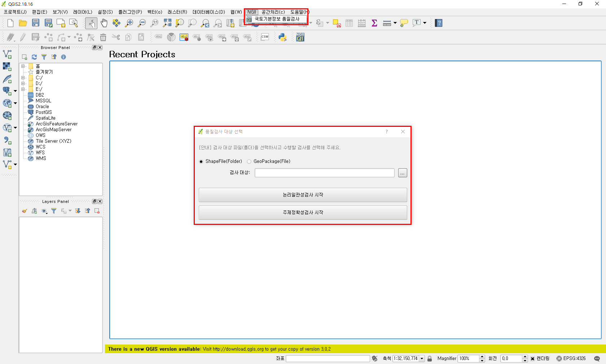Expand the 홈 folder in browser
This screenshot has height=364, width=606.
[23, 66]
